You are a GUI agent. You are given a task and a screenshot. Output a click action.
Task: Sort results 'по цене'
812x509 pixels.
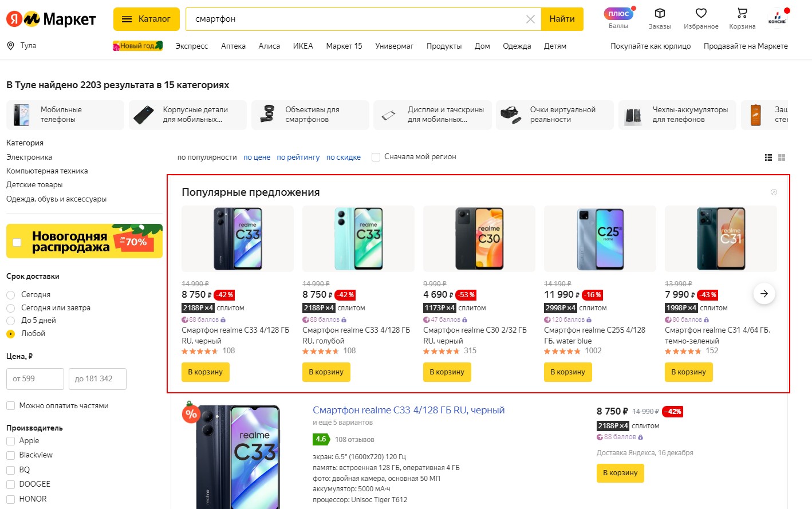pyautogui.click(x=257, y=157)
